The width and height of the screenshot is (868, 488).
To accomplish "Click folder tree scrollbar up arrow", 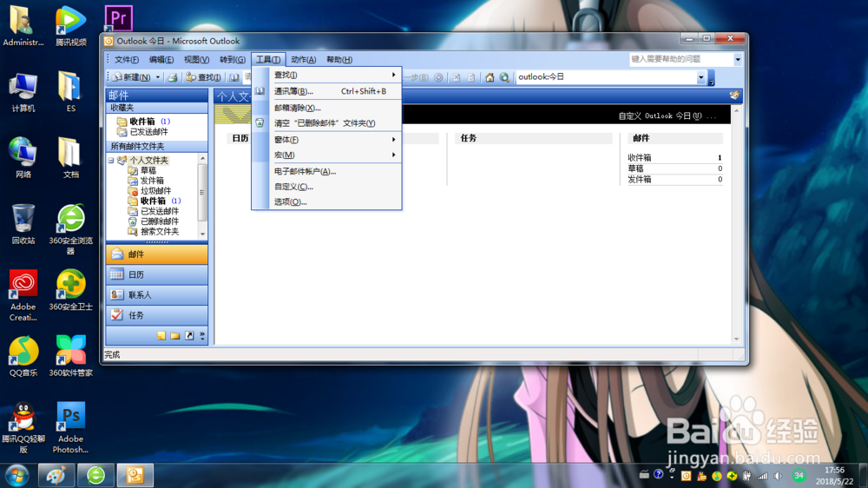I will (202, 158).
